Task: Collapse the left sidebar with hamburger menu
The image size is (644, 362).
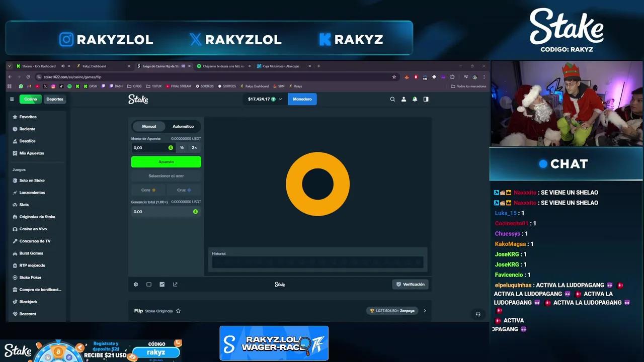Action: (x=12, y=99)
